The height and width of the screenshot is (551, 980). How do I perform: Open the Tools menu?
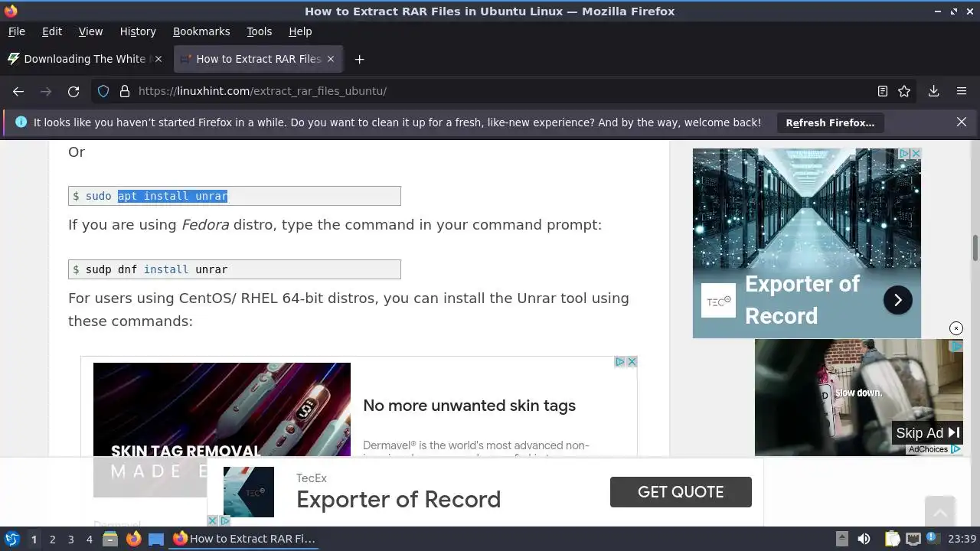click(x=259, y=31)
